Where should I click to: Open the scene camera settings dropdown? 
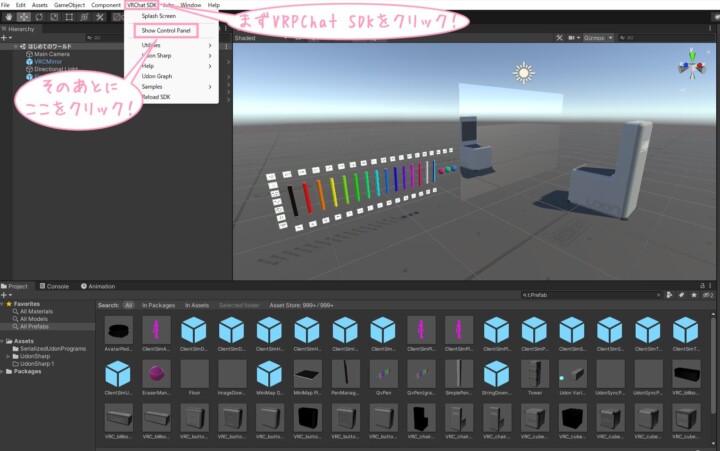[574, 38]
